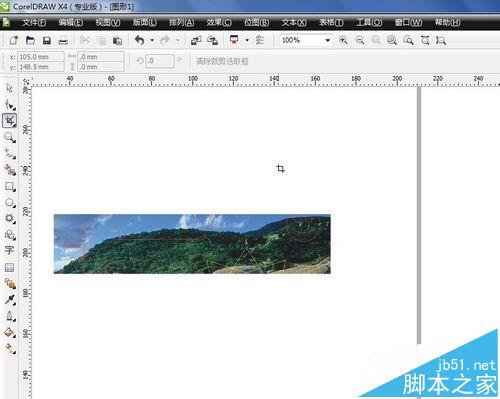500x399 pixels.
Task: Open the Application launcher icon
Action: [x=234, y=41]
